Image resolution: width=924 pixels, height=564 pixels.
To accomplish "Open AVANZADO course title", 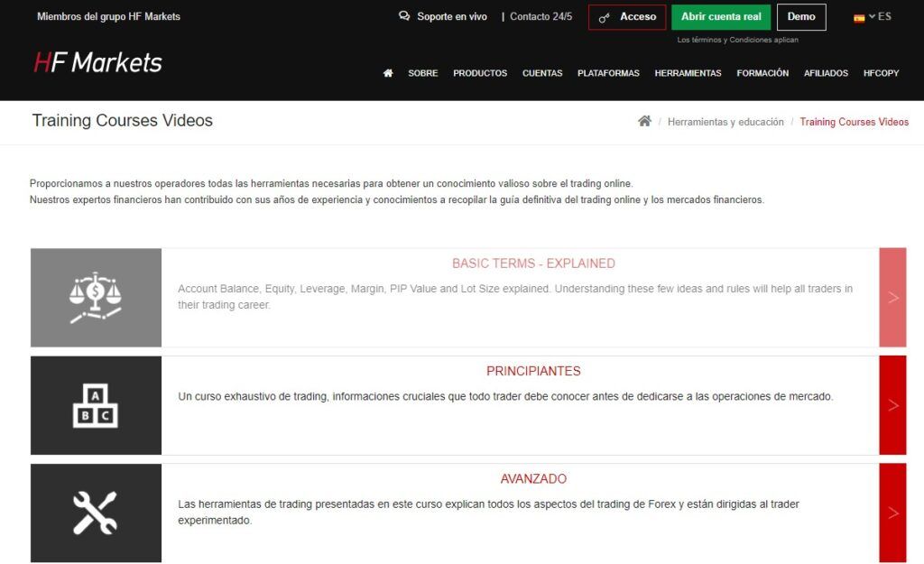I will click(x=533, y=478).
